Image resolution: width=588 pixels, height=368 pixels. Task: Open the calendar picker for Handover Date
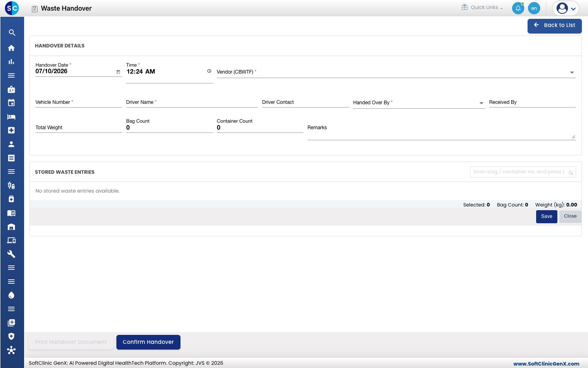pos(118,72)
